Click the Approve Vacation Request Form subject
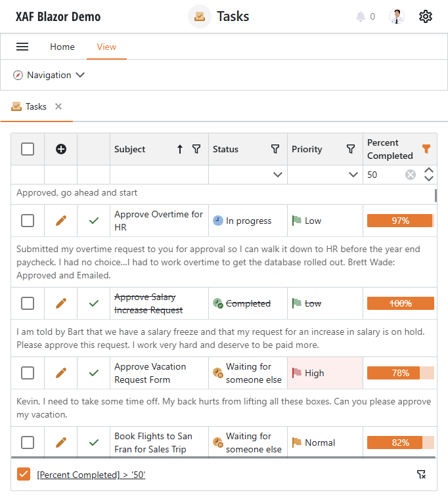Image resolution: width=448 pixels, height=497 pixels. coord(150,373)
